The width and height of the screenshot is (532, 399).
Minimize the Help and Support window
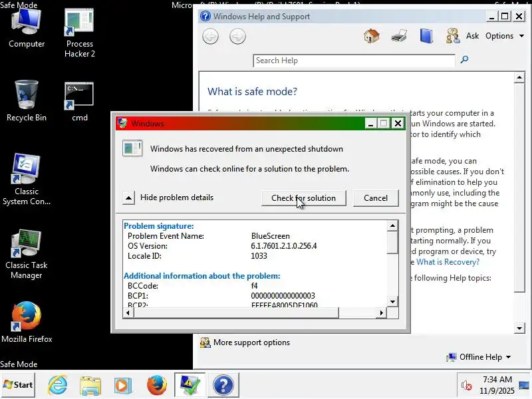click(491, 16)
